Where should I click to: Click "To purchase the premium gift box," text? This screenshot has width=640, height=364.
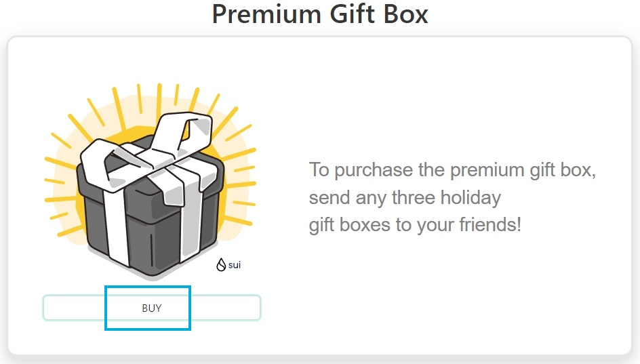click(x=452, y=169)
